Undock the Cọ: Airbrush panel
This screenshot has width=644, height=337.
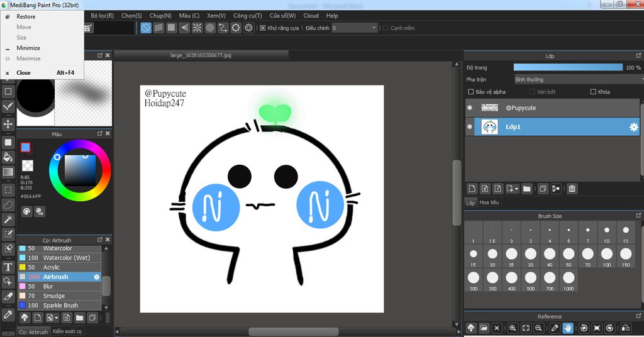100,240
